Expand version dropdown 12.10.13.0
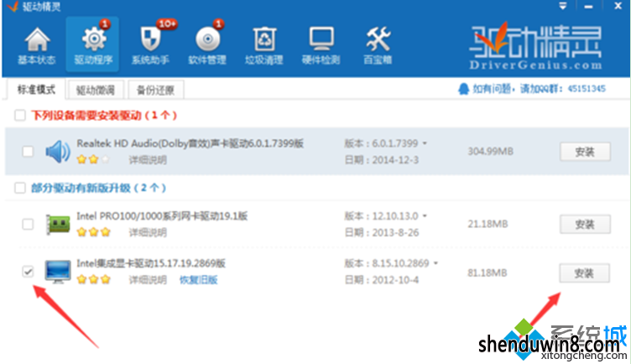Image resolution: width=631 pixels, height=364 pixels. coord(425,216)
